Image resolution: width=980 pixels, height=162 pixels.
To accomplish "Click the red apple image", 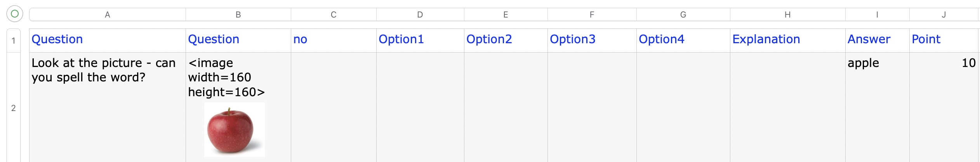I will click(234, 130).
